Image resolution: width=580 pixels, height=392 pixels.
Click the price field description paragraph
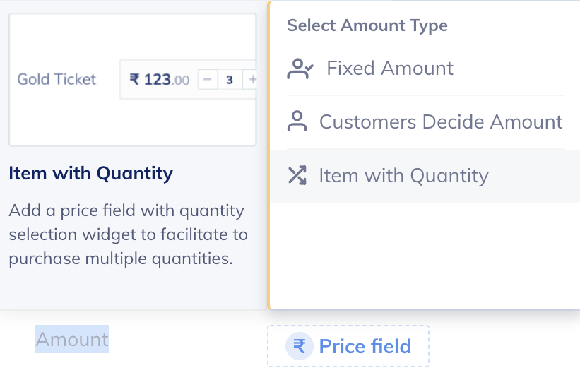[x=128, y=234]
